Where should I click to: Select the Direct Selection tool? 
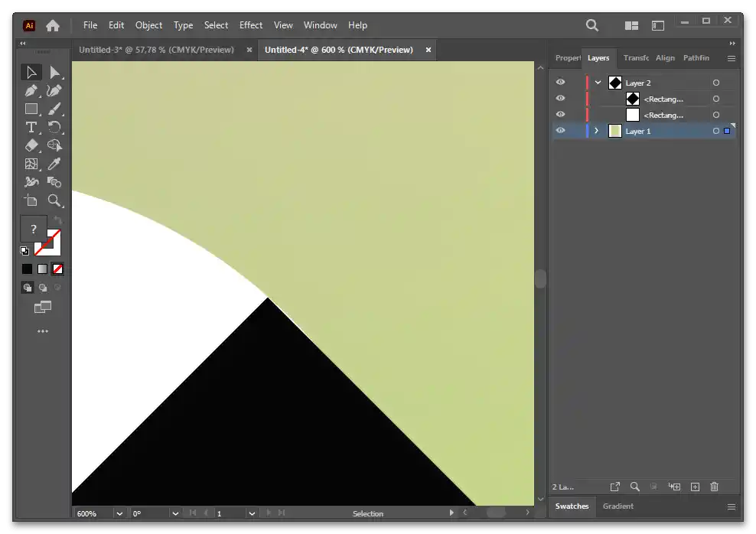tap(54, 73)
